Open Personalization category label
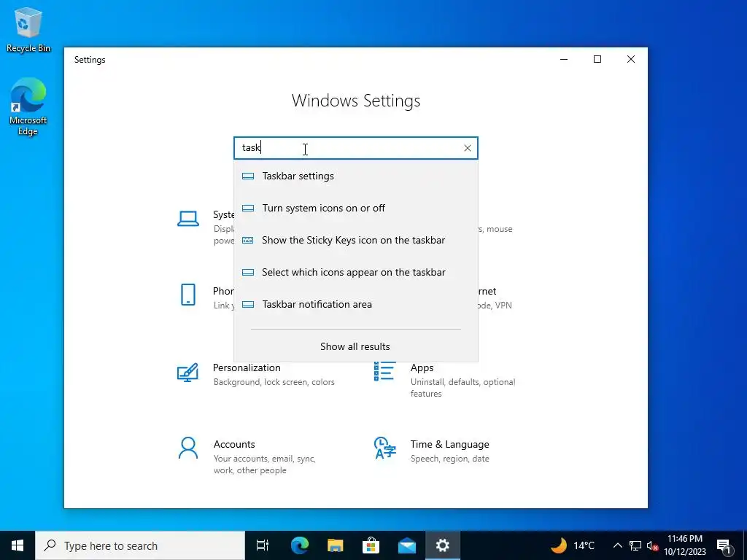This screenshot has width=747, height=560. (247, 367)
